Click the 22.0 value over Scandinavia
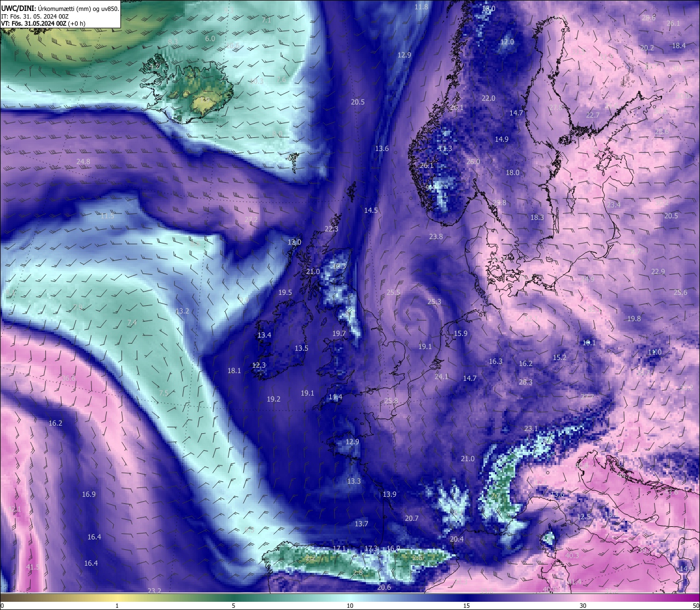Image resolution: width=700 pixels, height=610 pixels. [x=488, y=98]
